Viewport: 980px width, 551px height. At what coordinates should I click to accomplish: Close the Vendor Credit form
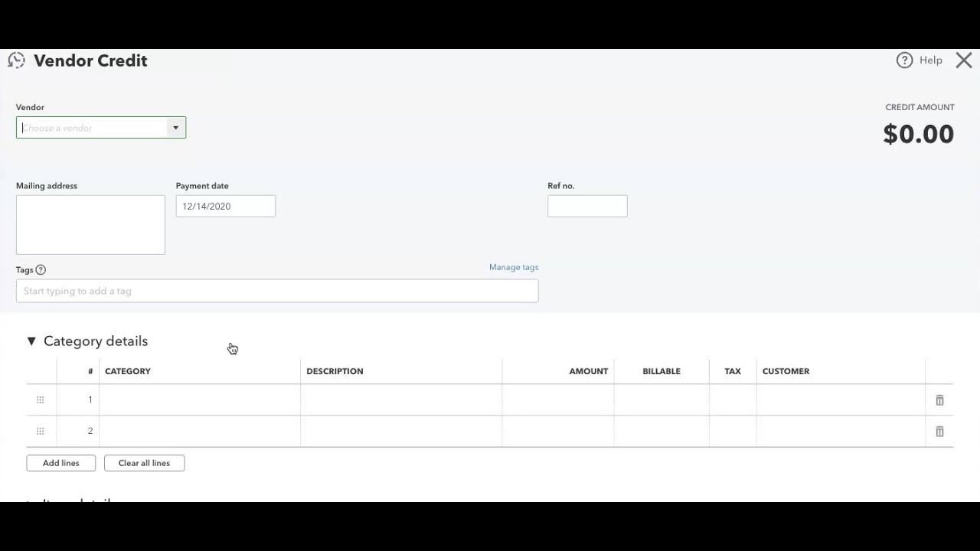pos(964,60)
